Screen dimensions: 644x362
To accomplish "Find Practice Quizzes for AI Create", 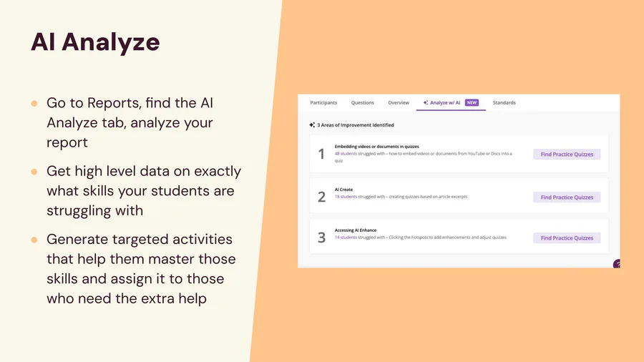I will click(x=567, y=197).
